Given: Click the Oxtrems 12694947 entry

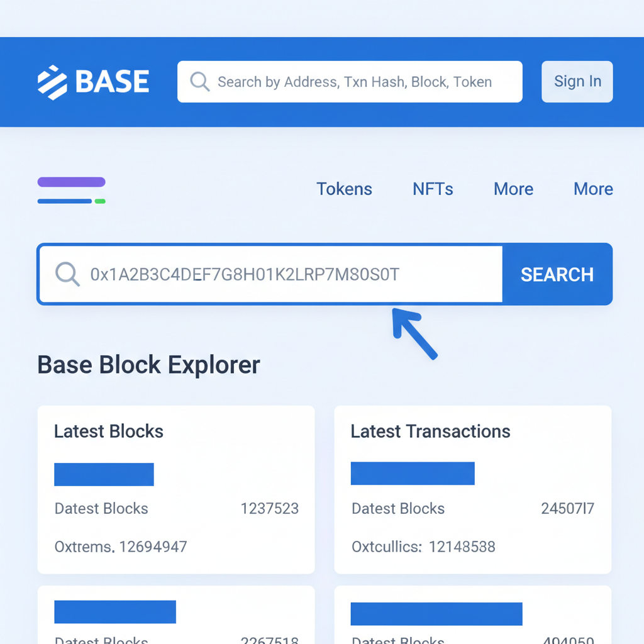Looking at the screenshot, I should click(x=120, y=547).
